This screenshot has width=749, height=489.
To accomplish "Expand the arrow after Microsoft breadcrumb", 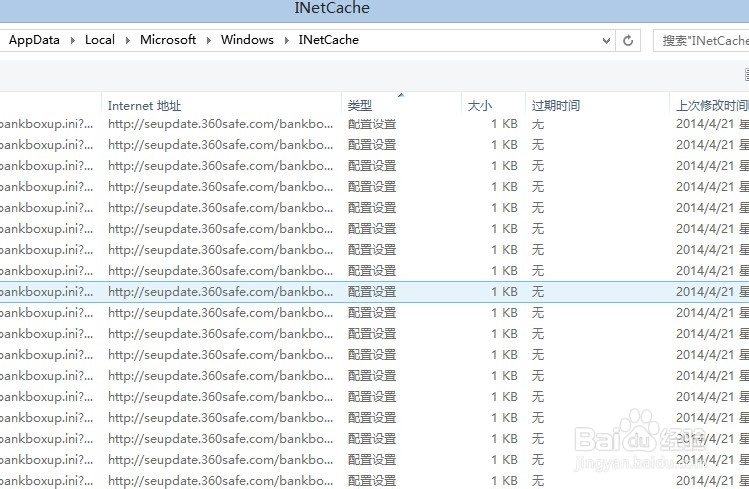I will pyautogui.click(x=209, y=41).
